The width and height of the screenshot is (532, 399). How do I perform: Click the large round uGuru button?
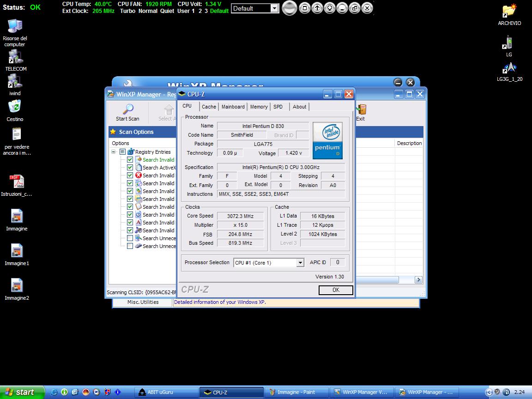click(x=290, y=8)
